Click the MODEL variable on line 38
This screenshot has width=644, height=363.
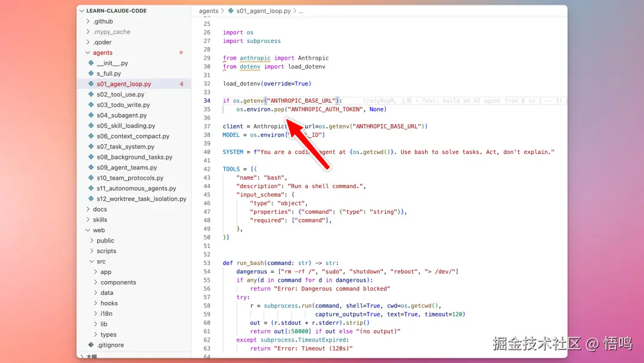231,135
